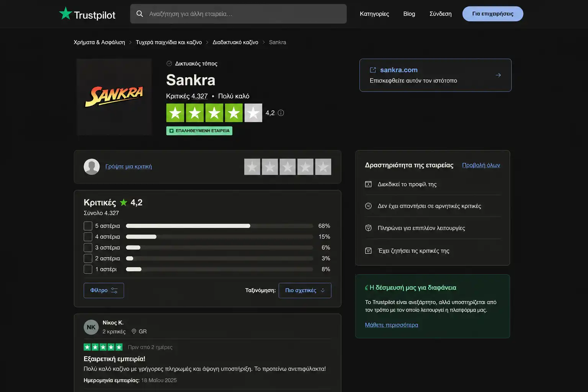Click the search field for another company
Viewport: 588px width, 392px height.
pos(238,14)
